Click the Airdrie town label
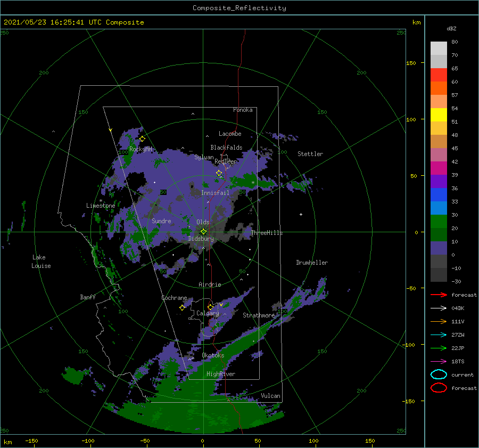479x448 pixels. (x=210, y=284)
